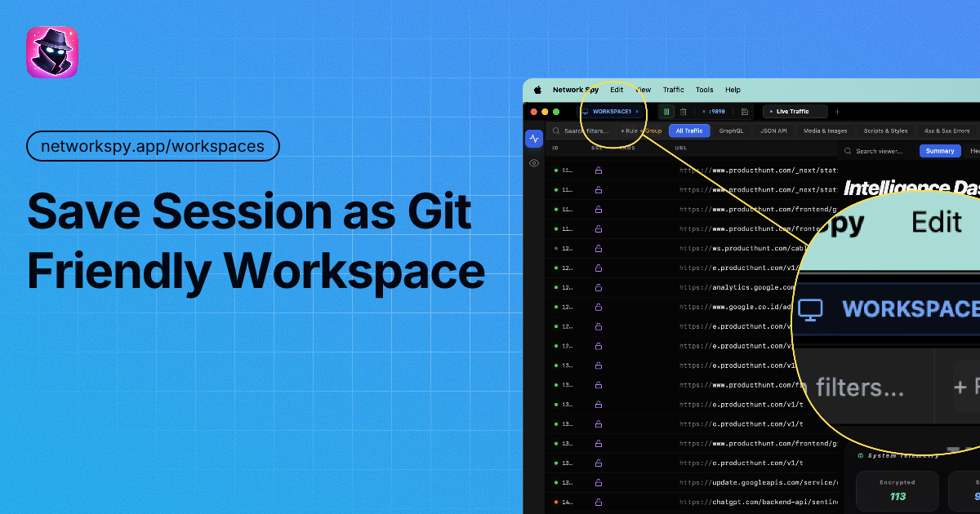Click the magnifier icon in Search viewer
The height and width of the screenshot is (514, 980).
click(x=849, y=151)
